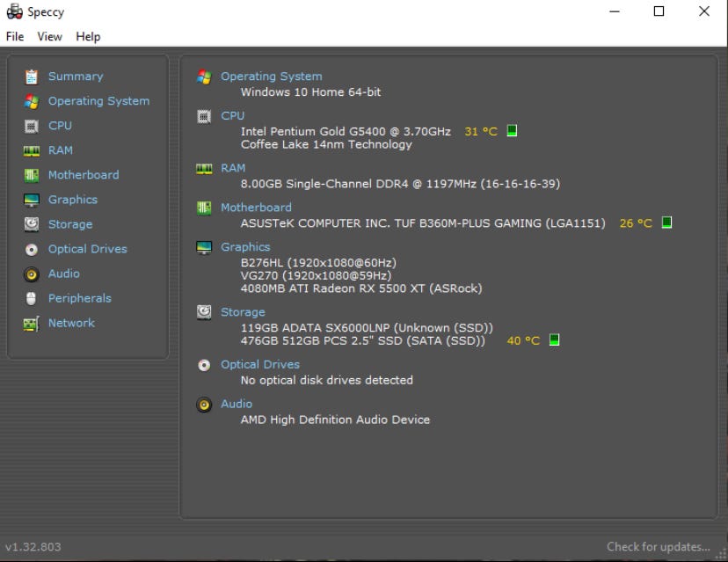The image size is (728, 562).
Task: Click the green storage temperature indicator icon
Action: (554, 340)
